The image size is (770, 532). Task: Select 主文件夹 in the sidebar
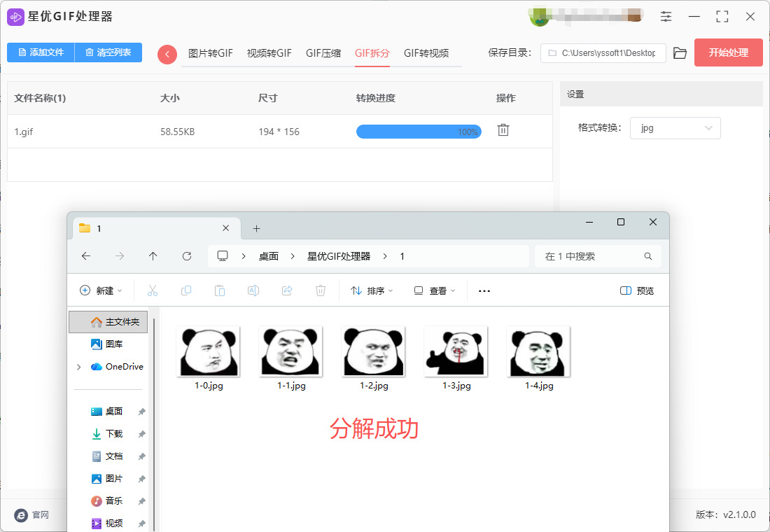108,322
